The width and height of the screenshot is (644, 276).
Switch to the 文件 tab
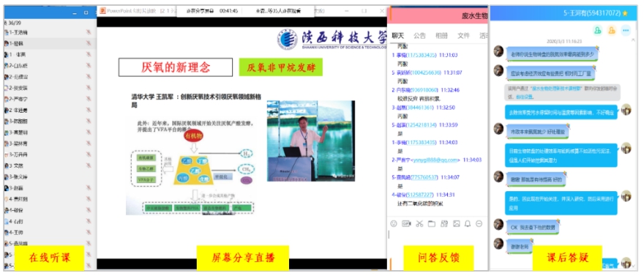pos(463,36)
